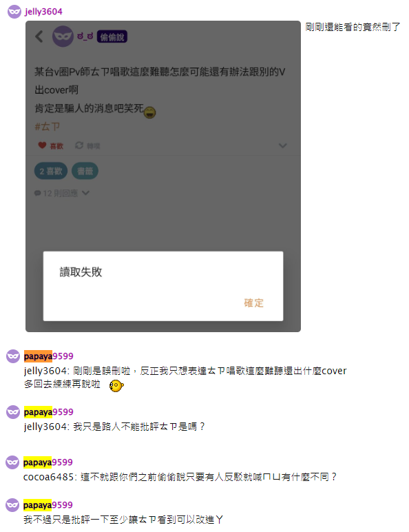
Task: Open jelly3604 username link
Action: (x=43, y=12)
